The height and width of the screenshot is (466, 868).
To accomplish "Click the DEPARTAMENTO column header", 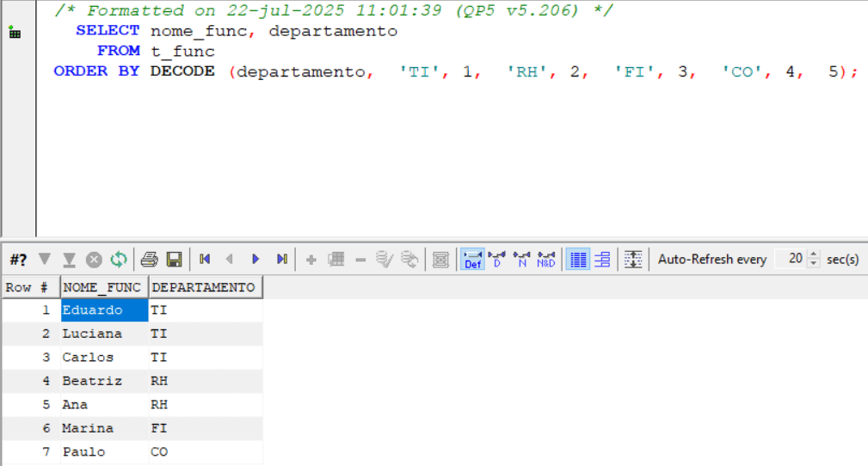I will pos(205,287).
